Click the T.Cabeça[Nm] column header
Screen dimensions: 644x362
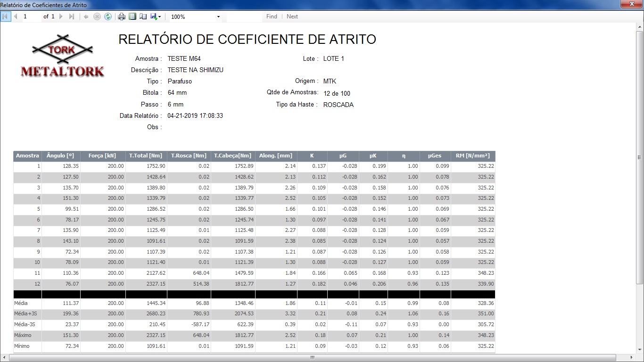233,156
